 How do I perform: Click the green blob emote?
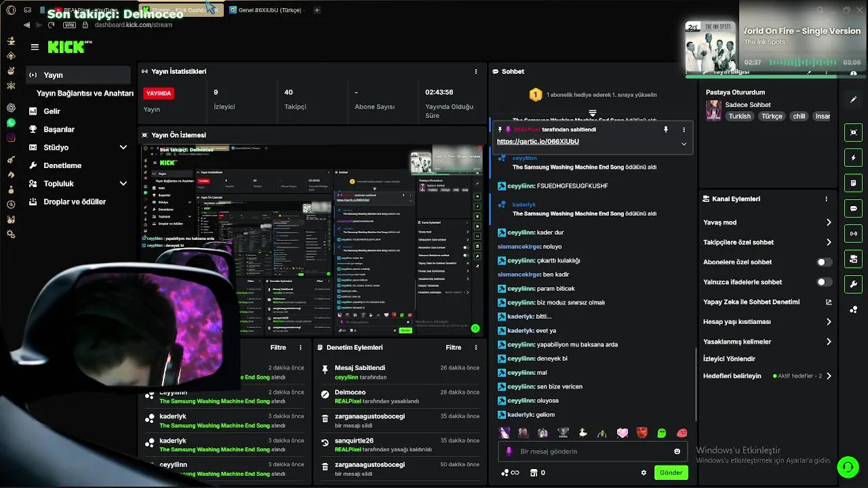point(662,432)
